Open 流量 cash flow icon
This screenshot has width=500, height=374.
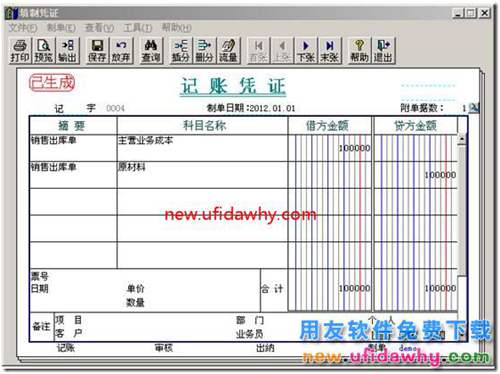228,51
